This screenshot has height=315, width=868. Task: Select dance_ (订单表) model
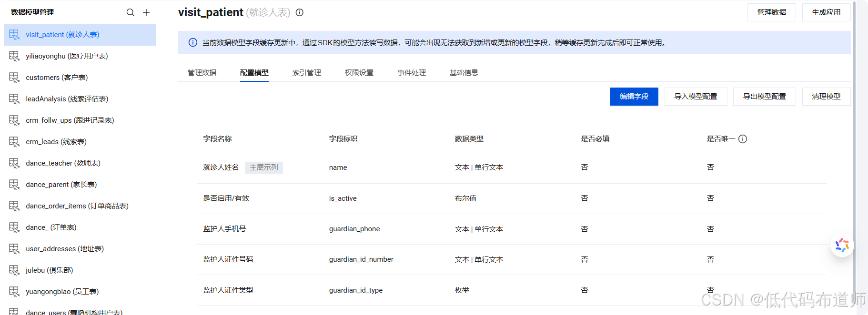pyautogui.click(x=80, y=227)
